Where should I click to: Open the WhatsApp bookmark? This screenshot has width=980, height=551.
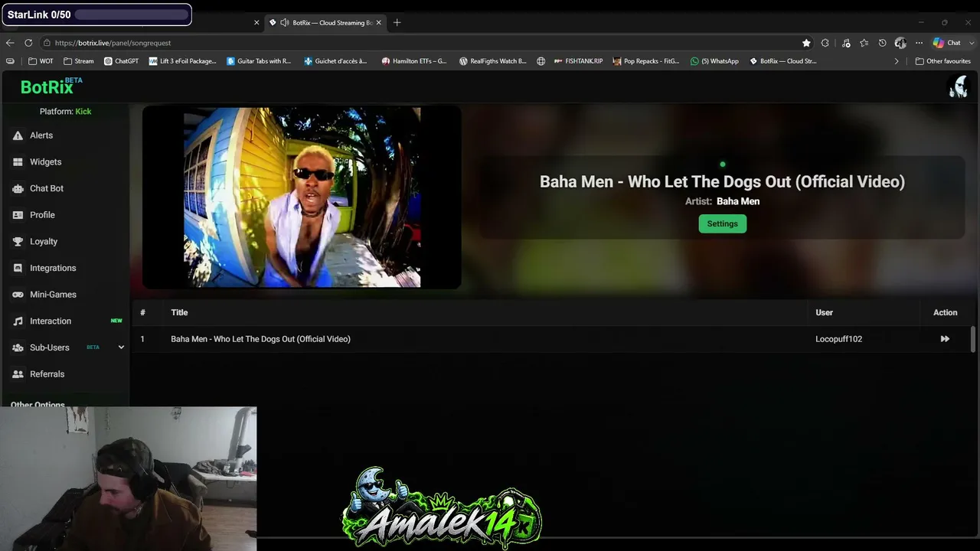(x=714, y=61)
